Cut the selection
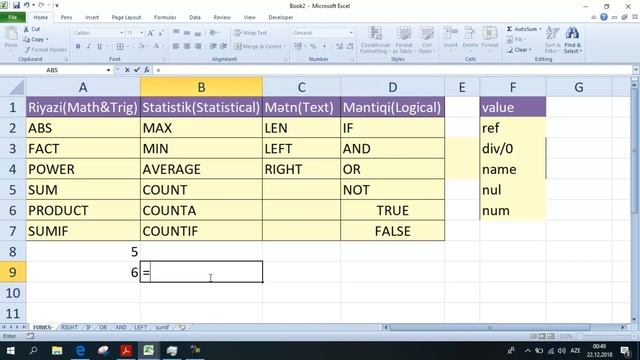The height and width of the screenshot is (360, 640). [x=32, y=29]
